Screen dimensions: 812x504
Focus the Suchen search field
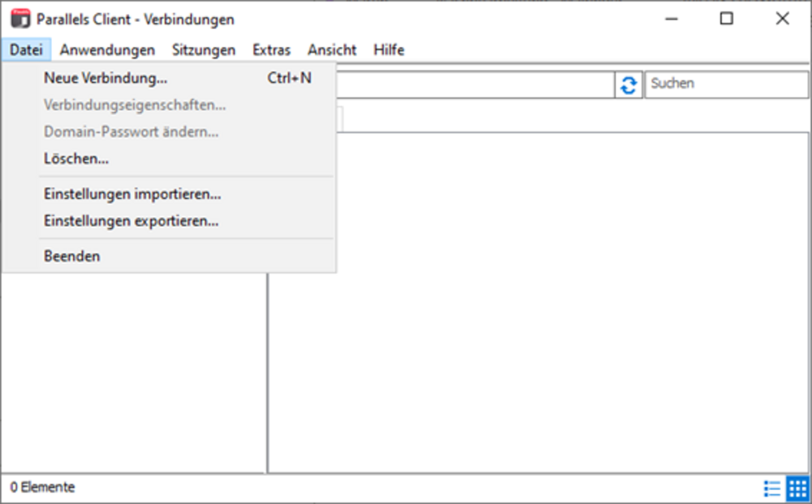(727, 84)
